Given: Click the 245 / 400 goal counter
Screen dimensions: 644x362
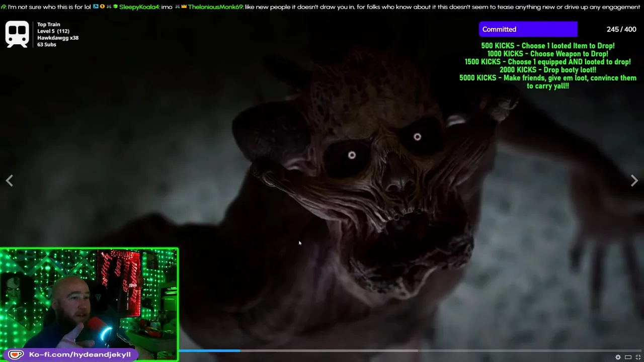Looking at the screenshot, I should coord(621,29).
